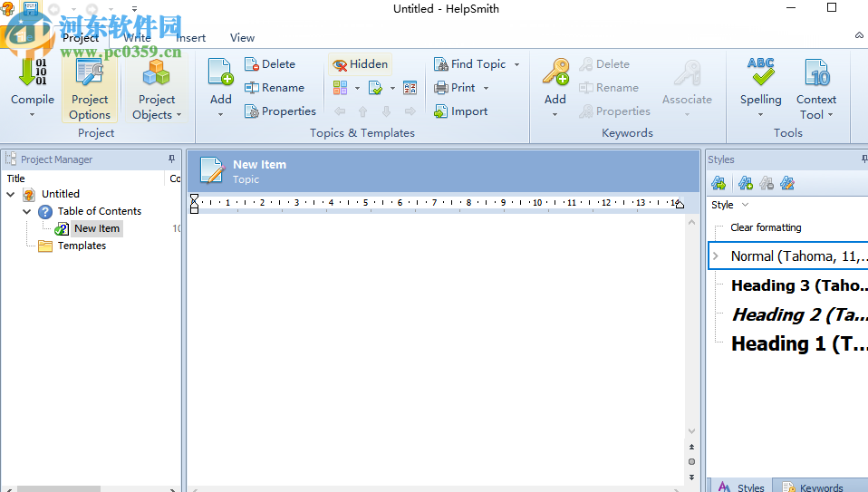Open dropdown next to topic status icon
The height and width of the screenshot is (492, 868).
tap(392, 88)
